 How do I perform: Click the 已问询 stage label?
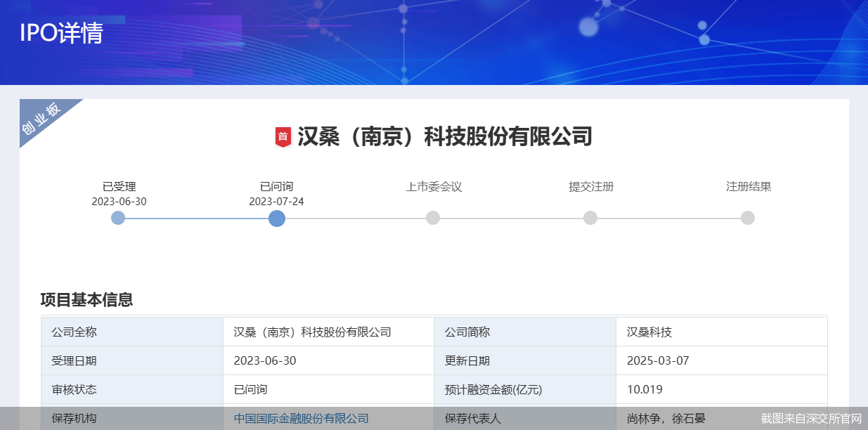(276, 187)
